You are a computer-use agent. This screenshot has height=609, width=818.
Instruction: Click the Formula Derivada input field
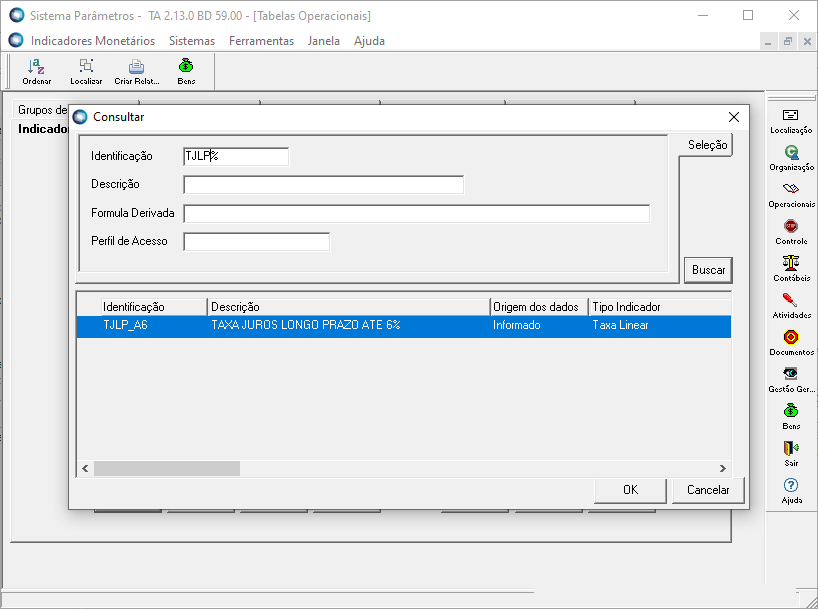point(416,213)
